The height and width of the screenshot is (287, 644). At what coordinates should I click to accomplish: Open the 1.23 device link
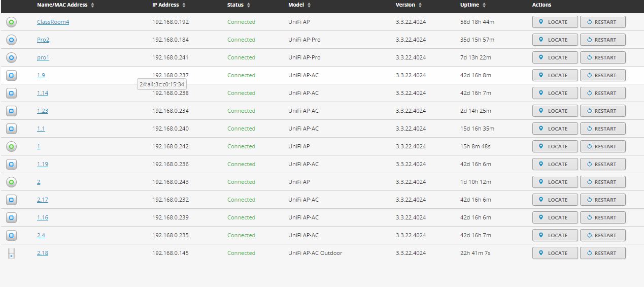43,111
